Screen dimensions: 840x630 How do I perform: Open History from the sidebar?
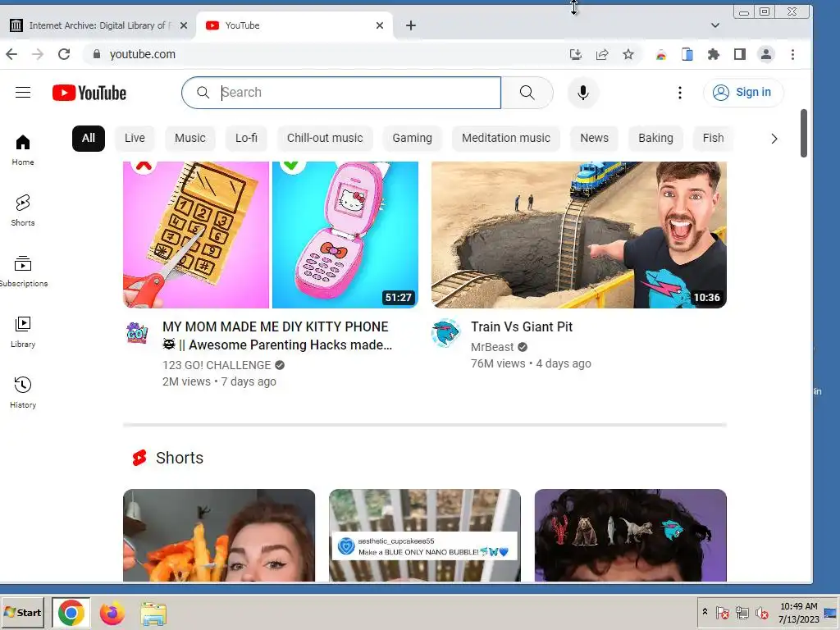pyautogui.click(x=23, y=393)
